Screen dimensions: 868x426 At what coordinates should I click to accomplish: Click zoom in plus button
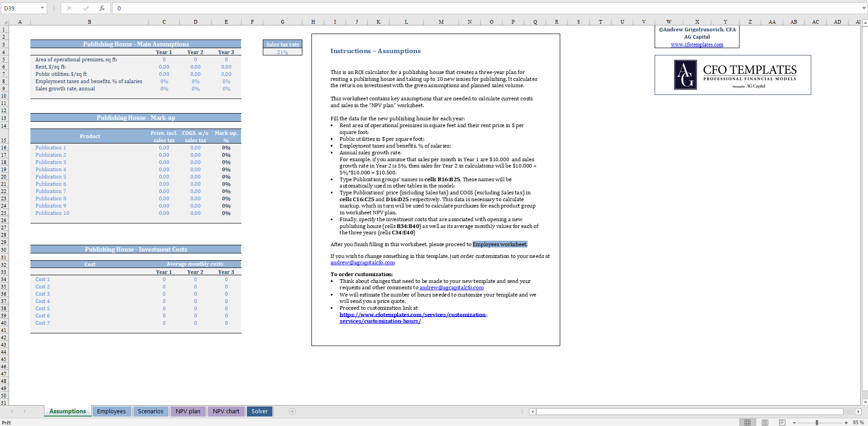[846, 422]
